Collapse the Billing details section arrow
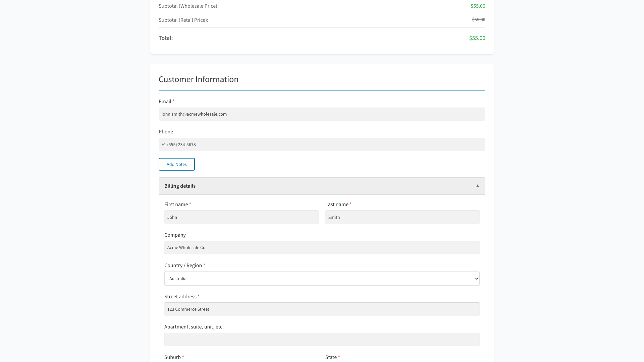The width and height of the screenshot is (644, 362). point(477,186)
